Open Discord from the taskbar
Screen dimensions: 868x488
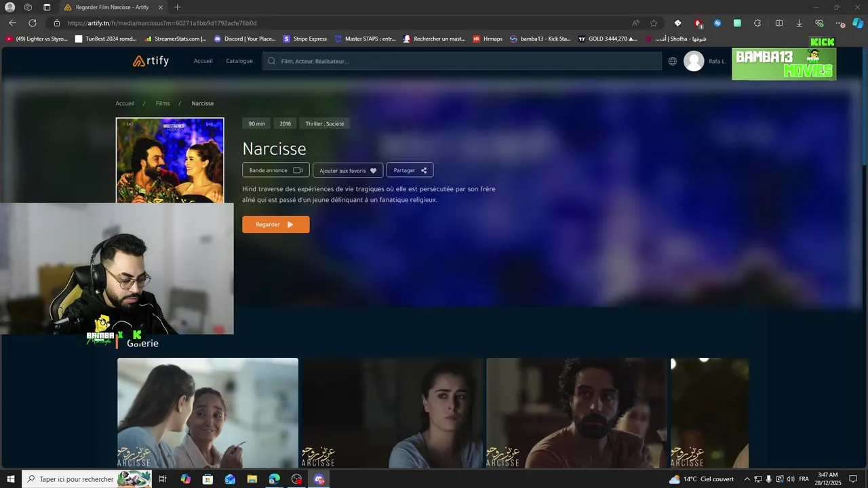pos(319,479)
